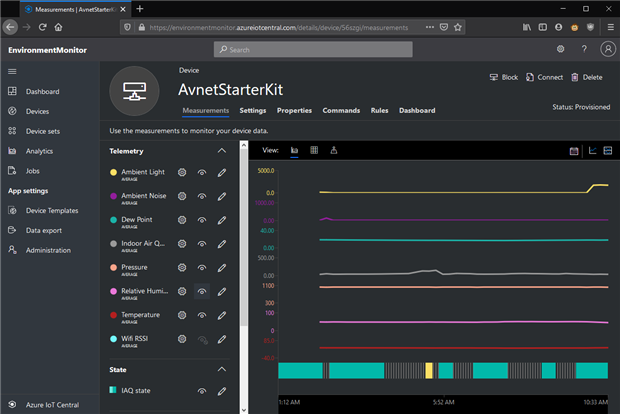
Task: Click the Connect button
Action: 543,77
